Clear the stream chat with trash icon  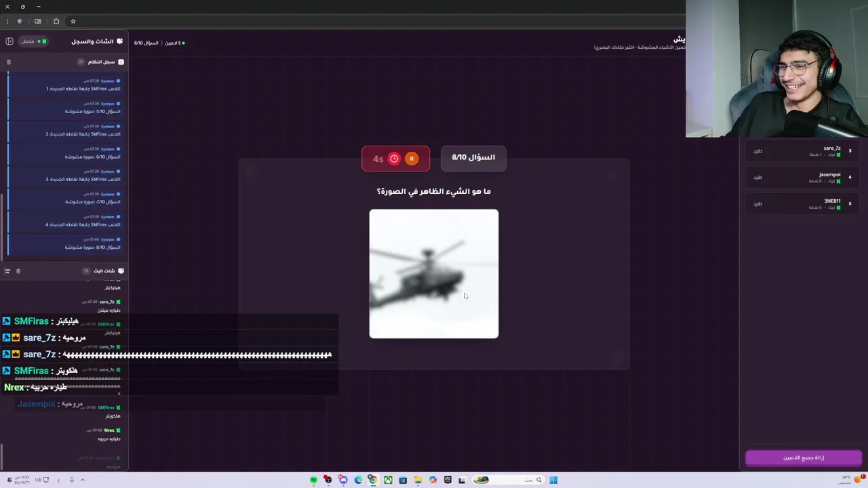[x=18, y=271]
